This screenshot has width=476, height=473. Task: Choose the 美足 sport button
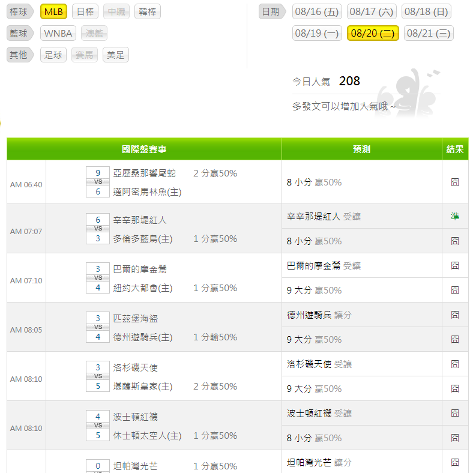coord(116,55)
